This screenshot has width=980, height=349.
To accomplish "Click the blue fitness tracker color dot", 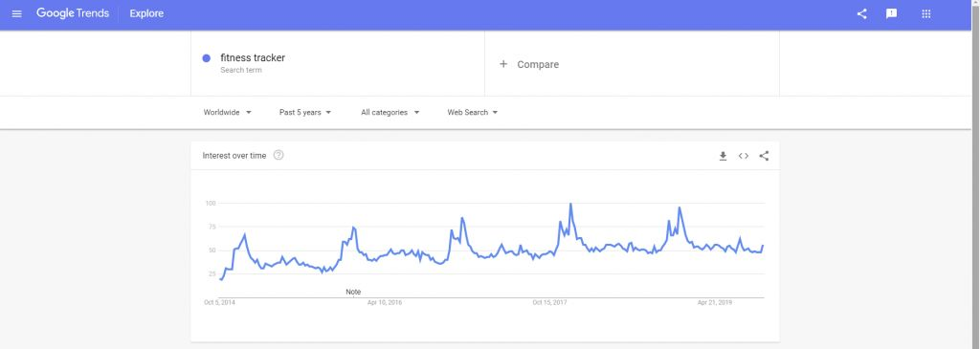I will click(207, 58).
